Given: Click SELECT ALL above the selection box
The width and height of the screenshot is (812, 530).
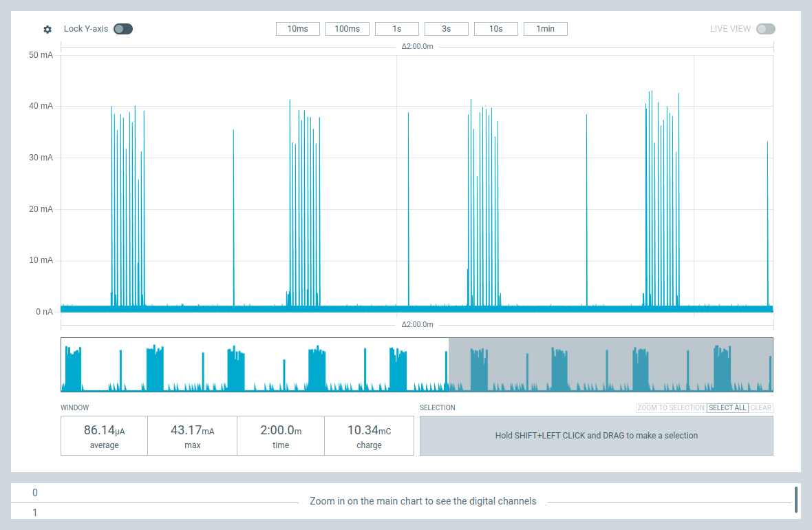Looking at the screenshot, I should coord(727,408).
